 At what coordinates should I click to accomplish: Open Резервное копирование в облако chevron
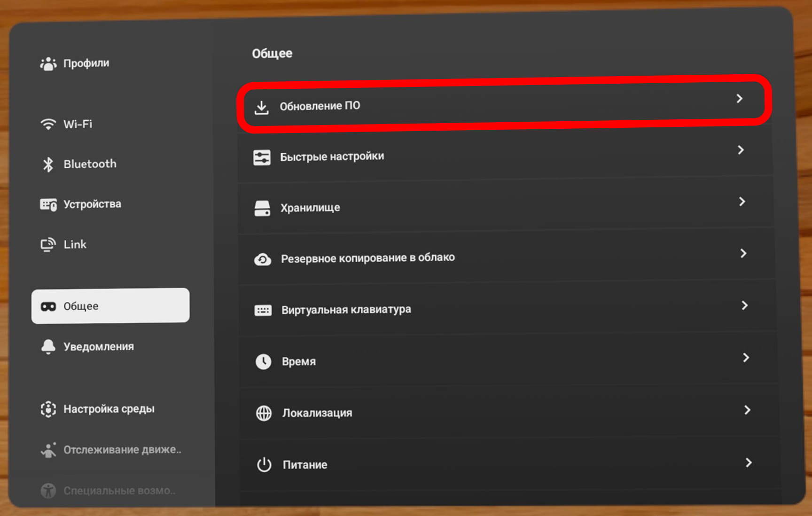(x=743, y=253)
